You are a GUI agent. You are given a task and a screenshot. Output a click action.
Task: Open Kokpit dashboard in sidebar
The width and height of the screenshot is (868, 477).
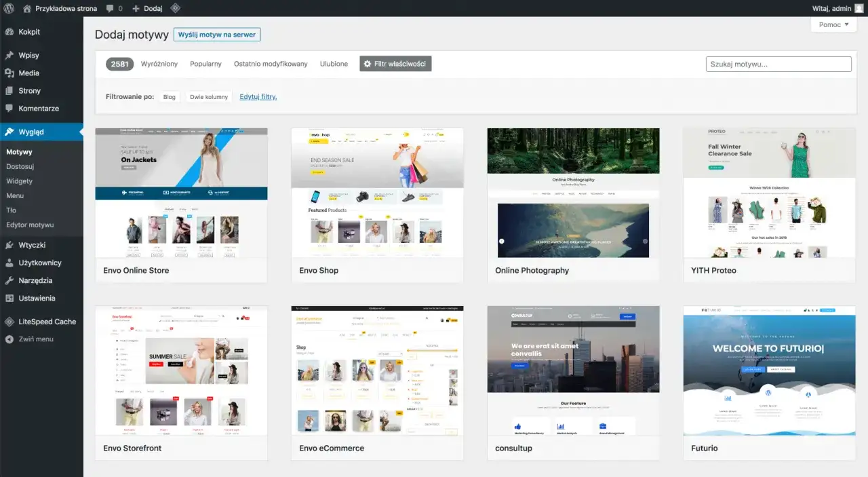[29, 32]
